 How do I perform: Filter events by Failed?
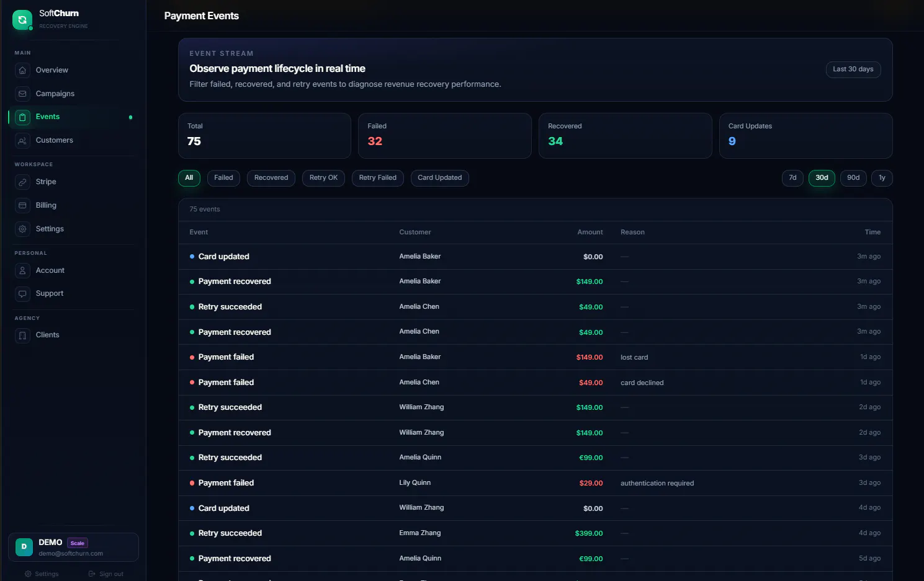tap(223, 178)
